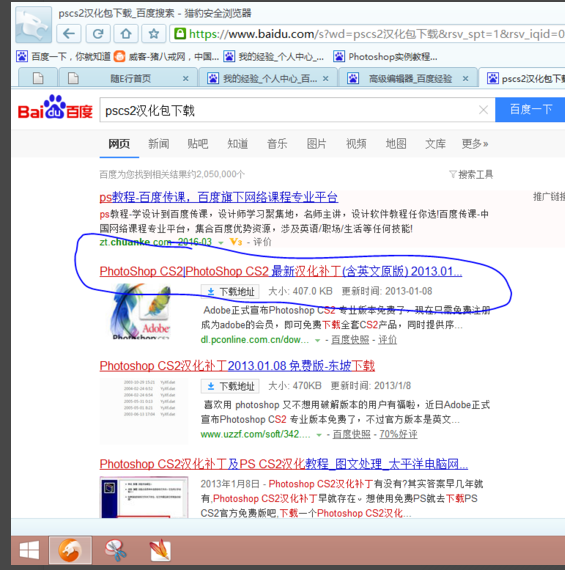Open the first blank page tab
Screen dimensions: 565x570
point(38,78)
